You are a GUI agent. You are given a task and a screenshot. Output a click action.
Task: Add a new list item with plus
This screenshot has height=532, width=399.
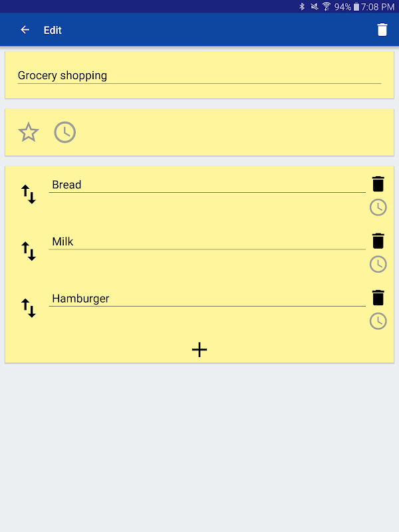(x=199, y=350)
